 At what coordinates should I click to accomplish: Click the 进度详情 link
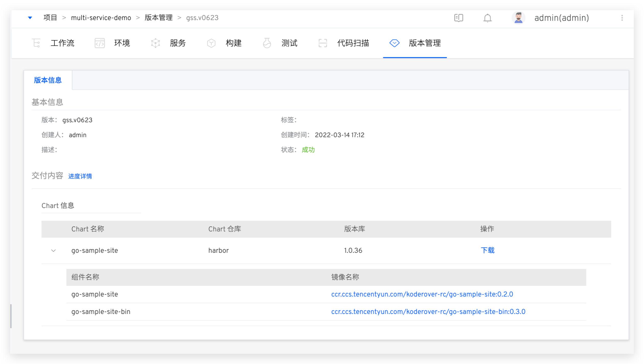tap(80, 176)
